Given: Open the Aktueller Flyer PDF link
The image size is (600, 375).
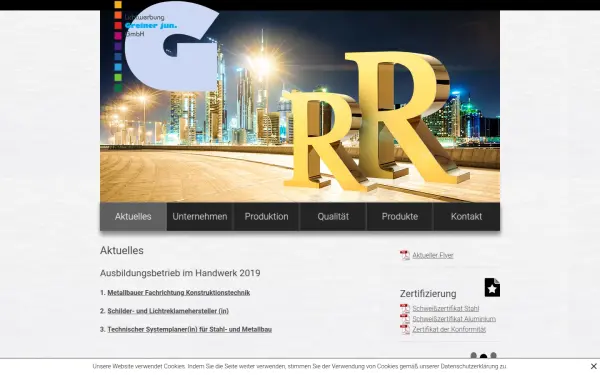Looking at the screenshot, I should (x=433, y=255).
